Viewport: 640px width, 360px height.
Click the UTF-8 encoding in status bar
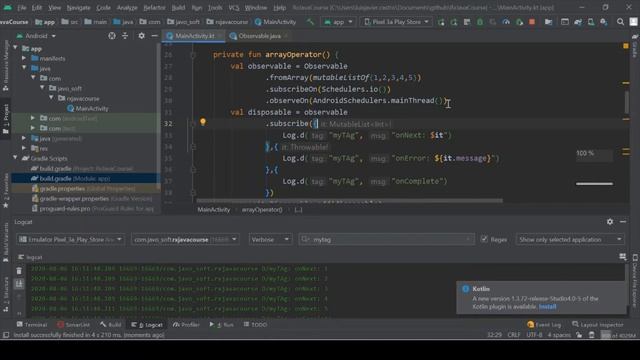pos(534,335)
